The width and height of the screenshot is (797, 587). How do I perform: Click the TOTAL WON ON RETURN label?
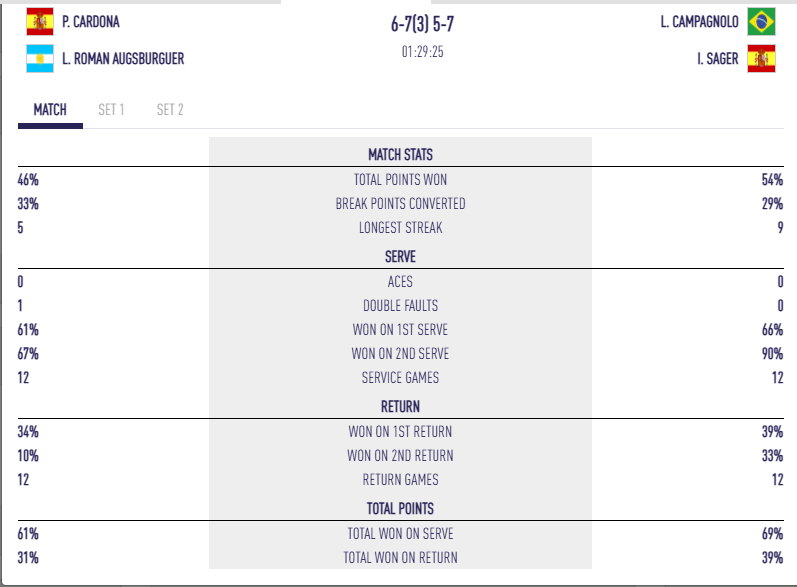[x=400, y=558]
